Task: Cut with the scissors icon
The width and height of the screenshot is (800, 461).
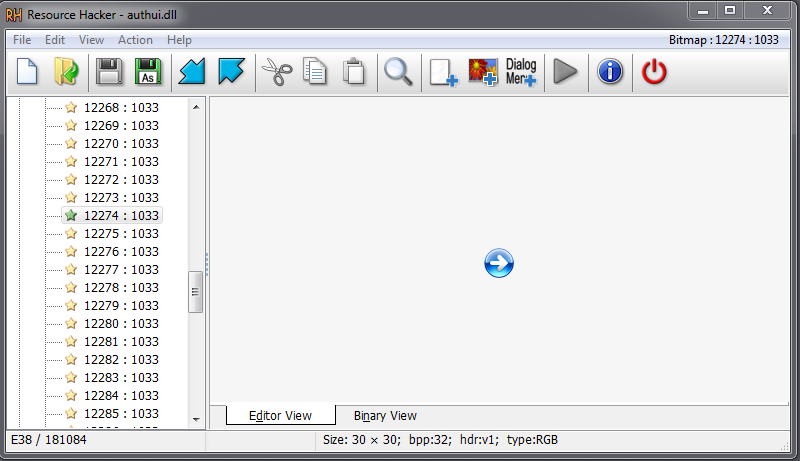Action: tap(277, 71)
